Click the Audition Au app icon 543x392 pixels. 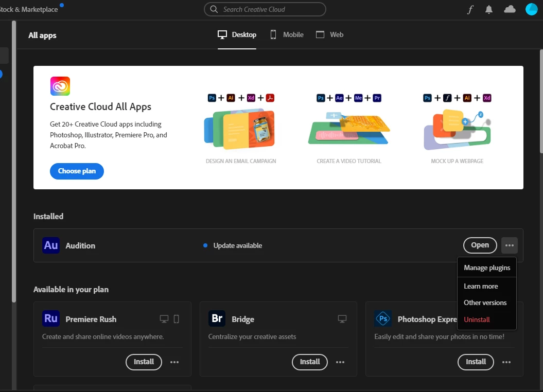pos(51,245)
